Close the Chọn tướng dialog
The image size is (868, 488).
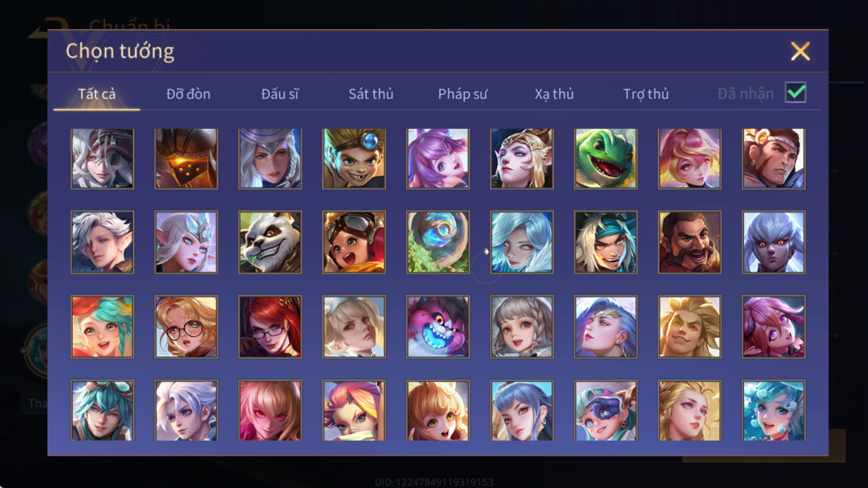coord(800,52)
